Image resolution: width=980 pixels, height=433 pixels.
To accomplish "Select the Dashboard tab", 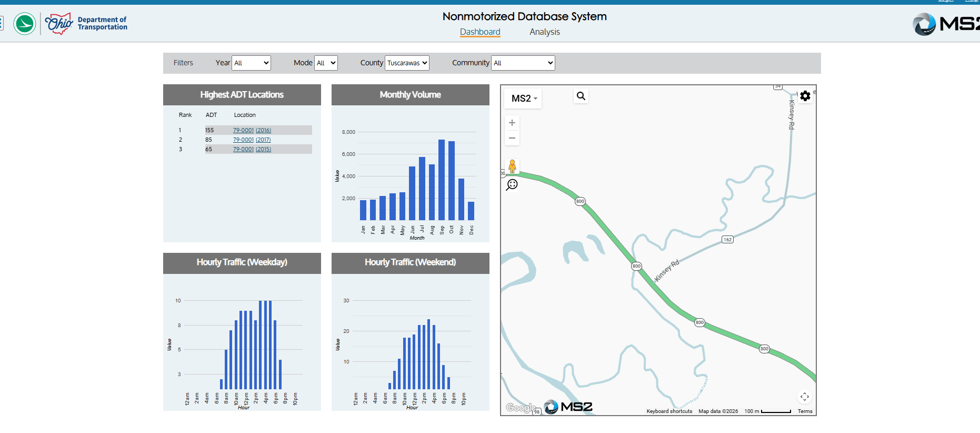I will pos(480,32).
